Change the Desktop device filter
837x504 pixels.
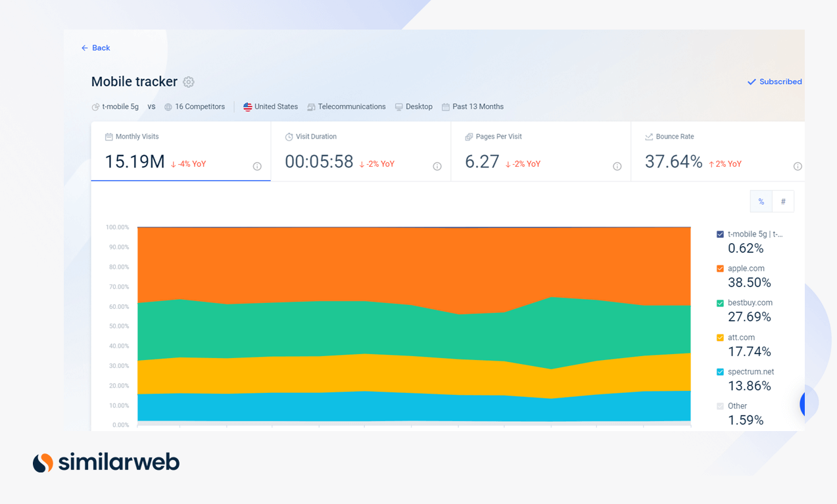coord(414,106)
